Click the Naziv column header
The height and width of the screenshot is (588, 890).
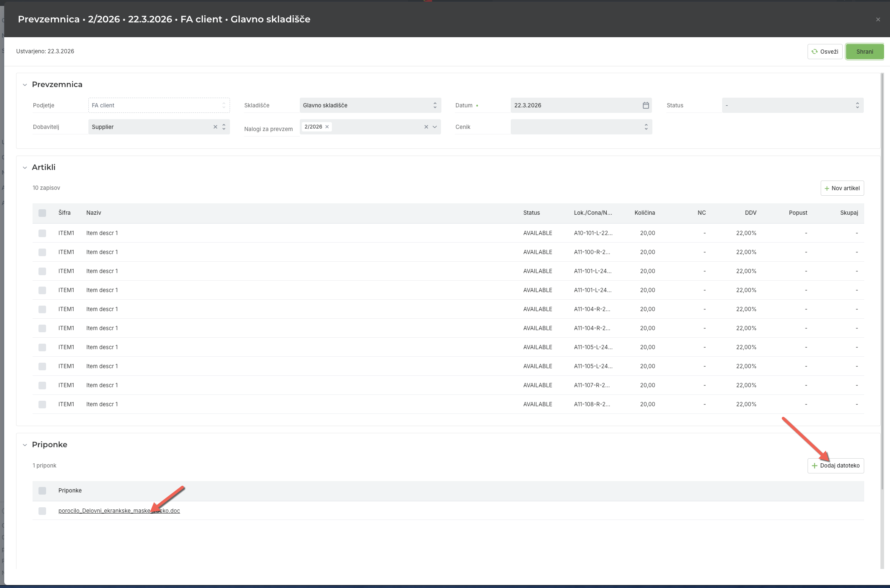click(93, 213)
